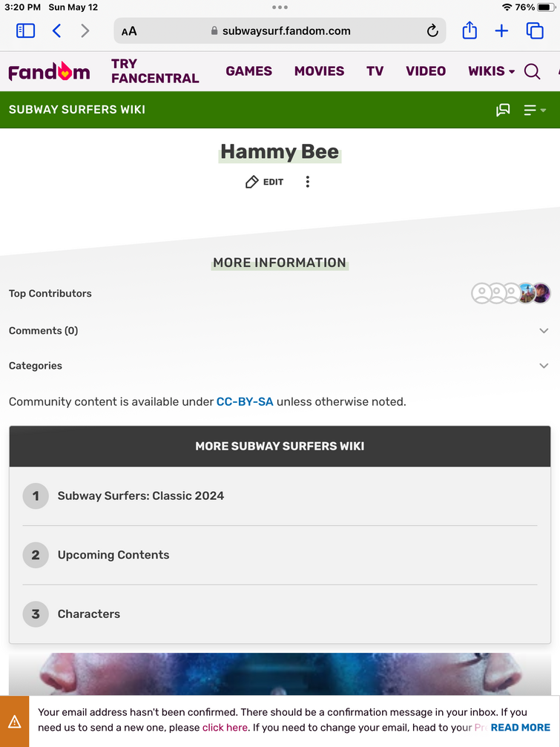This screenshot has height=747, width=560.
Task: Go back with the browser back arrow
Action: coord(56,31)
